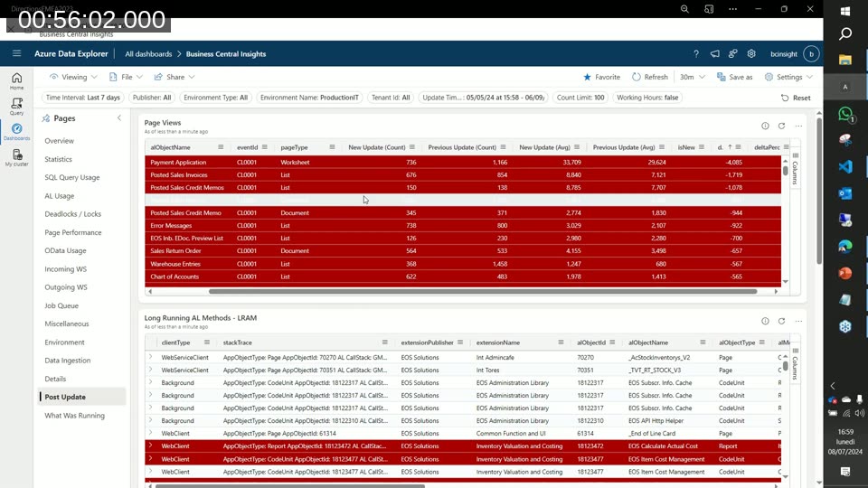Open WhatsApp from taskbar

tap(845, 114)
